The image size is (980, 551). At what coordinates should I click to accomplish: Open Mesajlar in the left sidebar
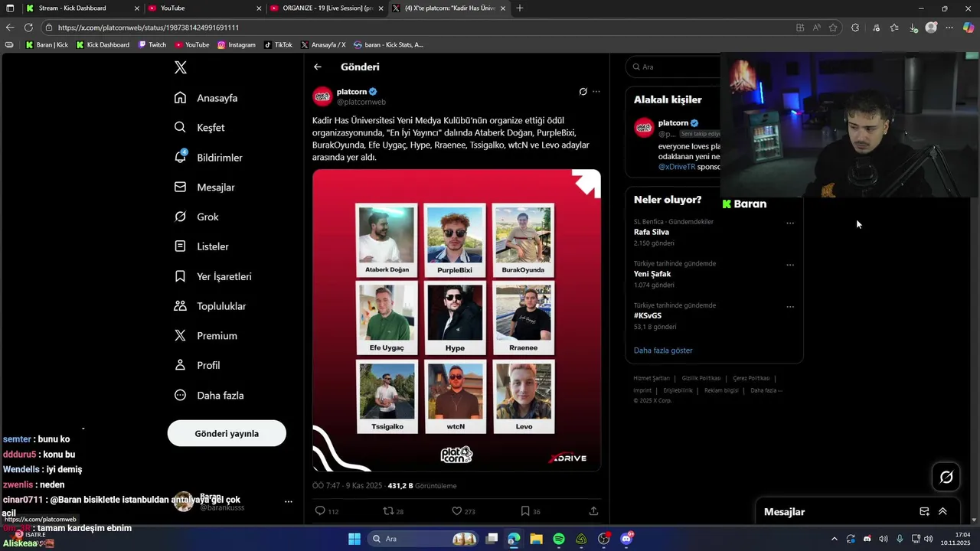tap(204, 187)
